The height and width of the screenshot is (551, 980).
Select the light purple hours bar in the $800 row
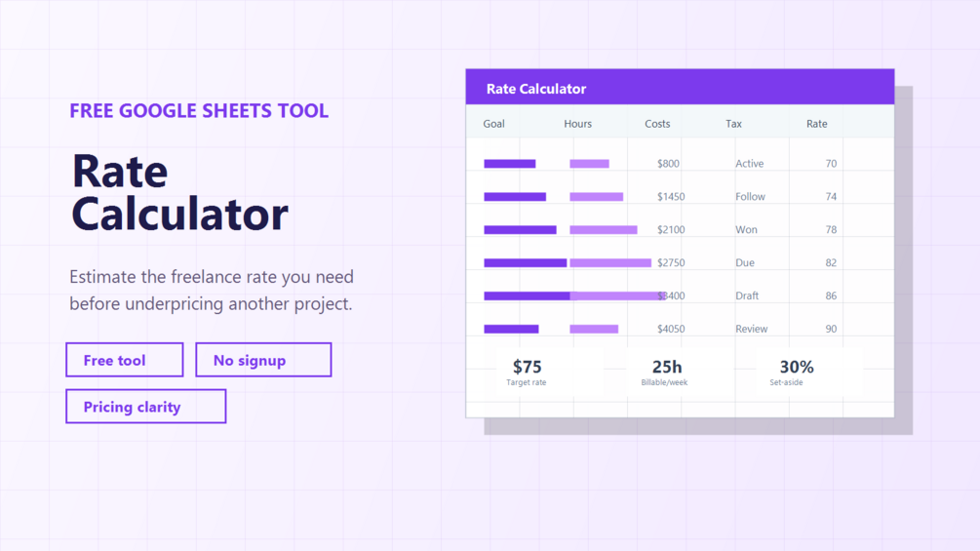click(x=589, y=164)
